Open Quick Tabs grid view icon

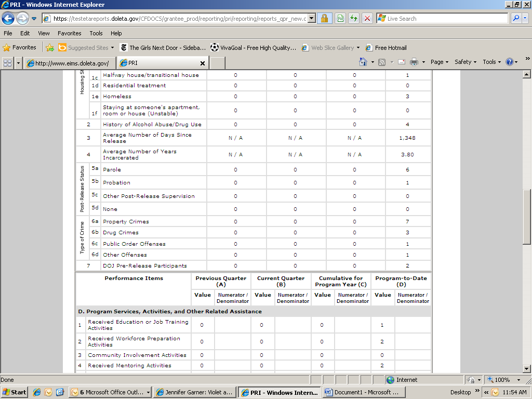8,63
